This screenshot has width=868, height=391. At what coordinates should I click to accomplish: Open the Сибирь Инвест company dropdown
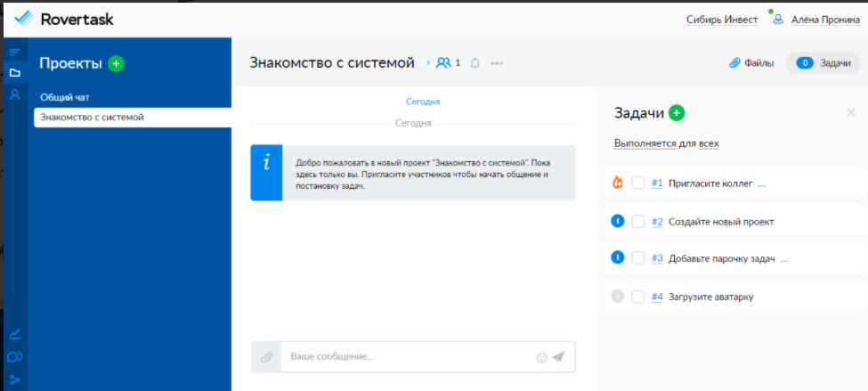click(x=722, y=20)
